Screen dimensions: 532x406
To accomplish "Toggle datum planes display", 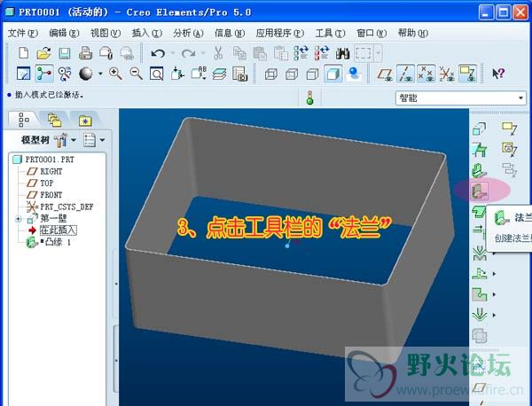I will 385,74.
